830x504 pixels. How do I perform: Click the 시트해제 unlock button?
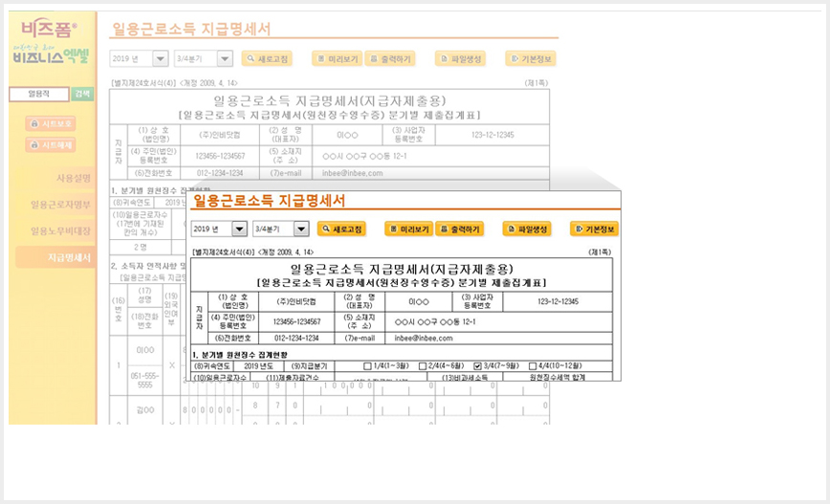tap(51, 144)
